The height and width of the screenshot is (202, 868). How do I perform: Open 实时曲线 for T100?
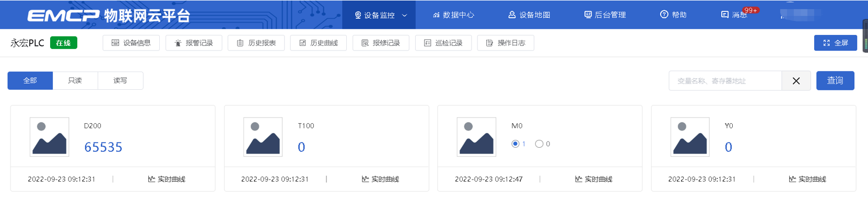tap(380, 179)
